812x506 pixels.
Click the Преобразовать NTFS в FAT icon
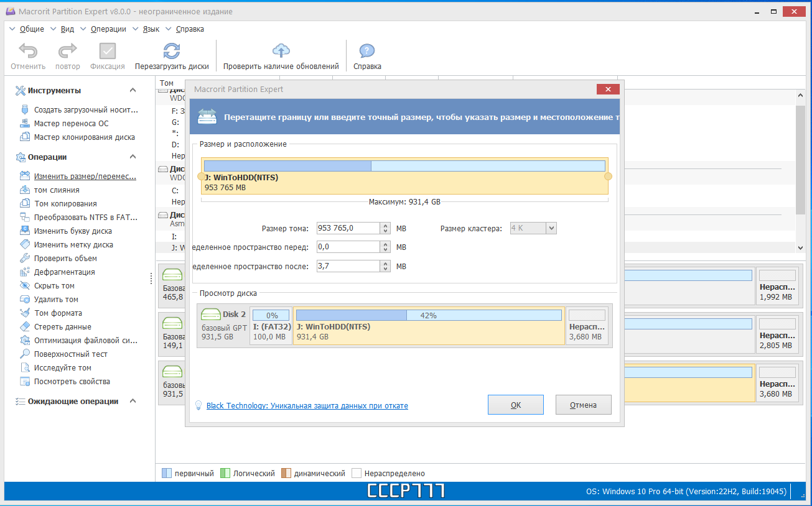point(25,217)
